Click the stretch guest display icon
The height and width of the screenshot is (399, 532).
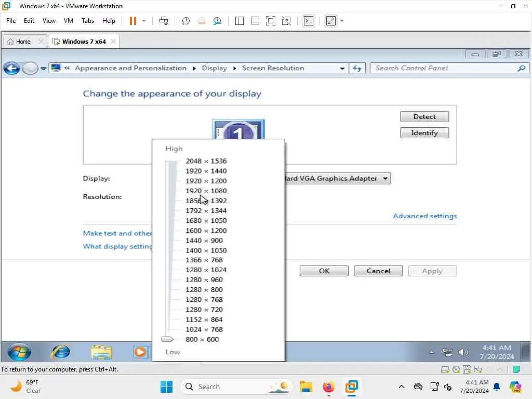pos(331,21)
